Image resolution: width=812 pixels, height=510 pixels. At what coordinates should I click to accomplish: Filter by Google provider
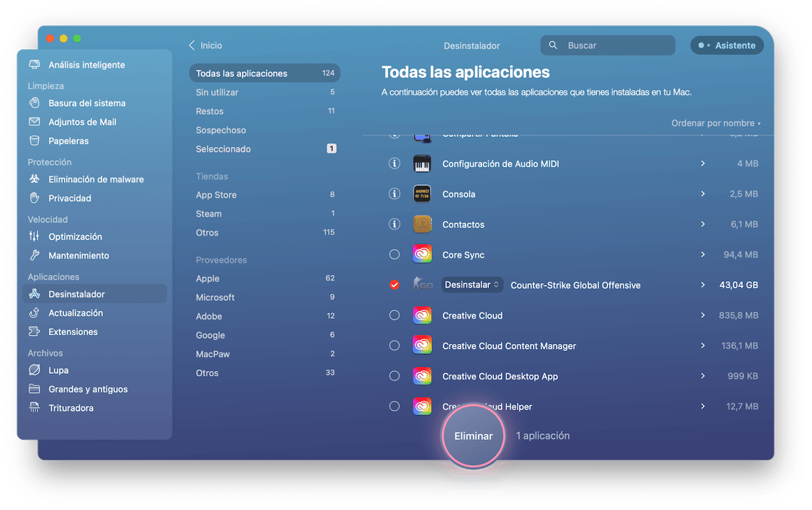click(265, 335)
